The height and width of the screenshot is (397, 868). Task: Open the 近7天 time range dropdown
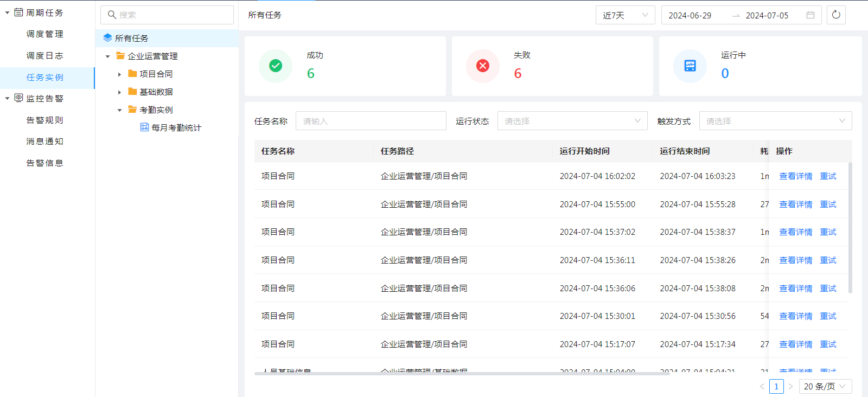click(x=625, y=15)
